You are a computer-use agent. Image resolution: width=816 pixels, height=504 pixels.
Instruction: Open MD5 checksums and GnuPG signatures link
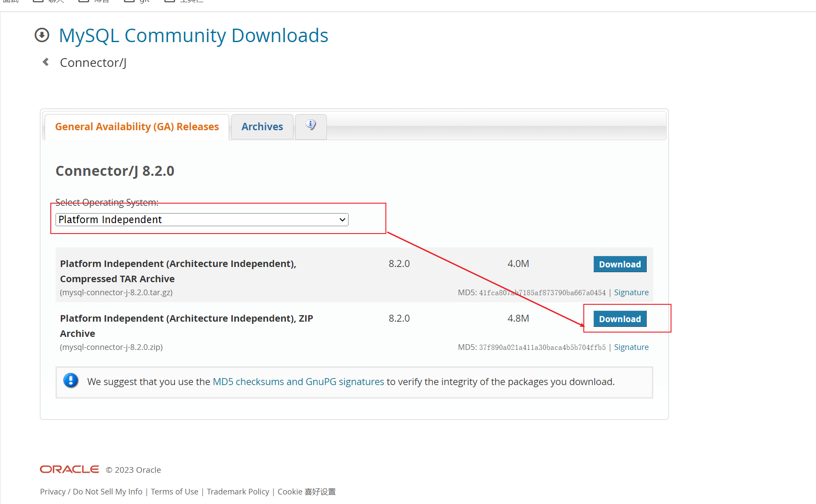pos(298,382)
